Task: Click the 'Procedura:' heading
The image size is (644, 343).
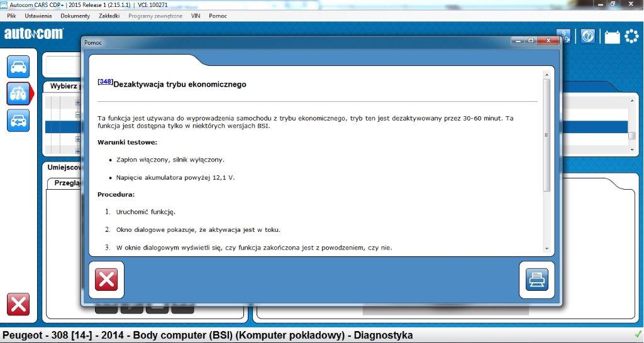Action: click(x=116, y=195)
